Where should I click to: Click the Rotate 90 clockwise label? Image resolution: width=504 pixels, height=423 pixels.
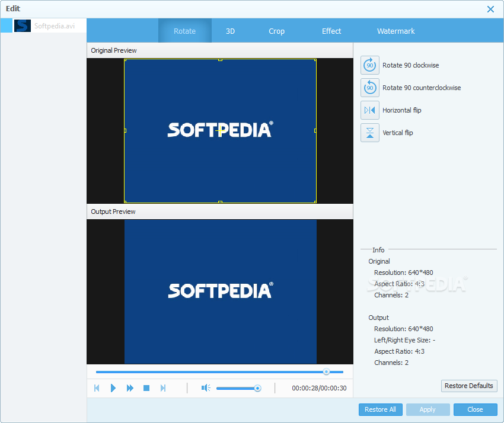click(410, 65)
